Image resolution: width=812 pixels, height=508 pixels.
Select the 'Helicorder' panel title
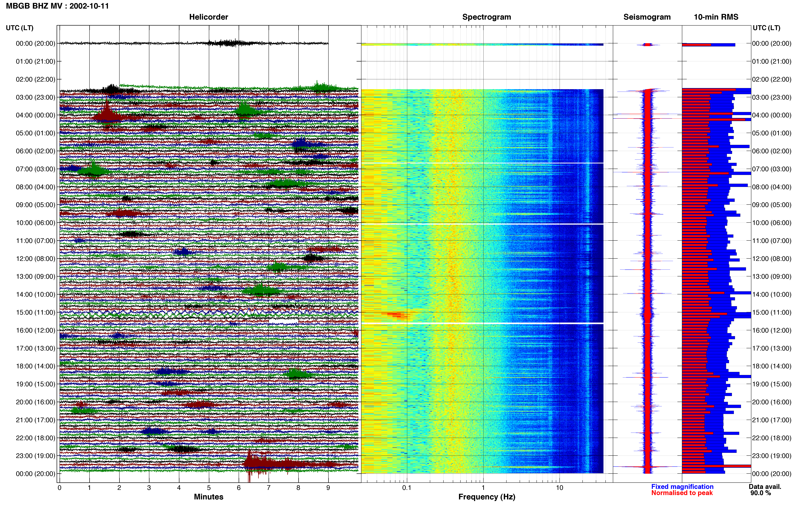209,17
